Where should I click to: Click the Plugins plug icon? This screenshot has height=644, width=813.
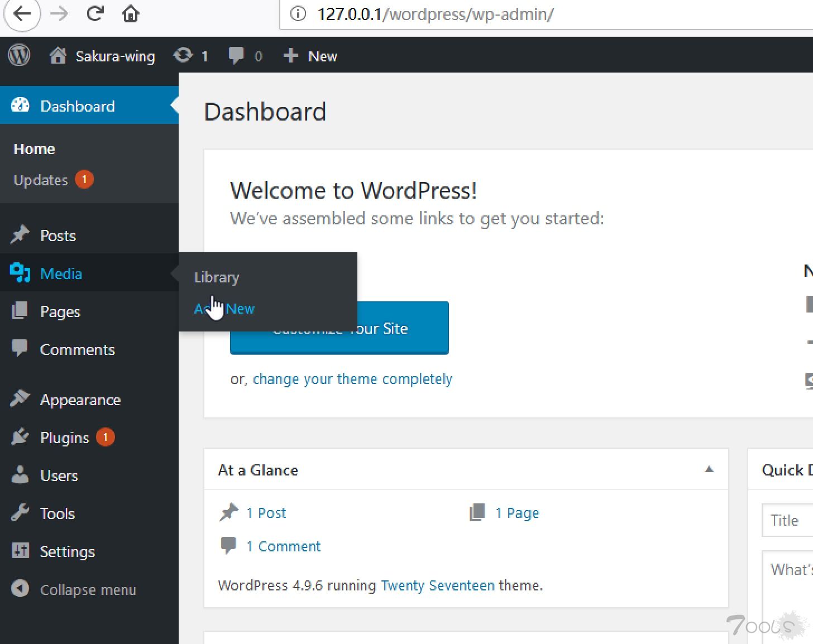click(x=20, y=437)
